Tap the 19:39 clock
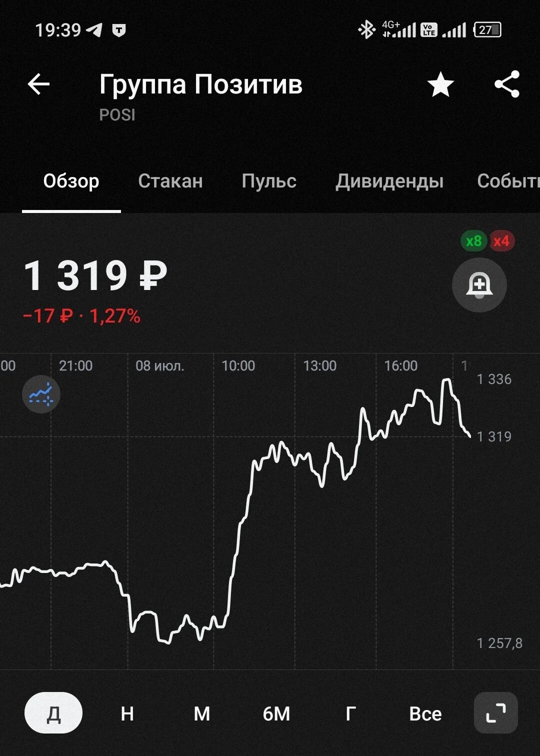 58,30
